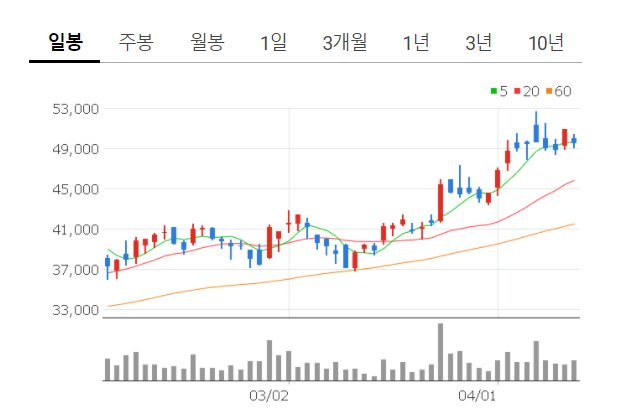Select the 일봉 daily chart tab
Viewport: 627px width, 417px height.
pos(65,42)
